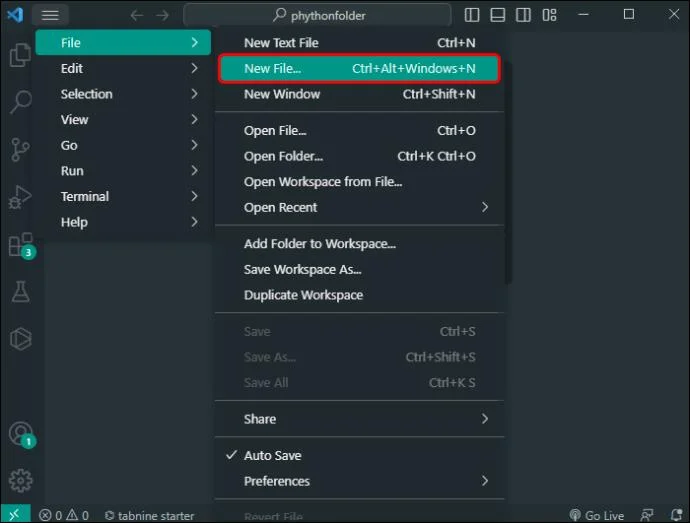Viewport: 690px width, 523px height.
Task: Open the Extensions view with badge 3
Action: 21,245
